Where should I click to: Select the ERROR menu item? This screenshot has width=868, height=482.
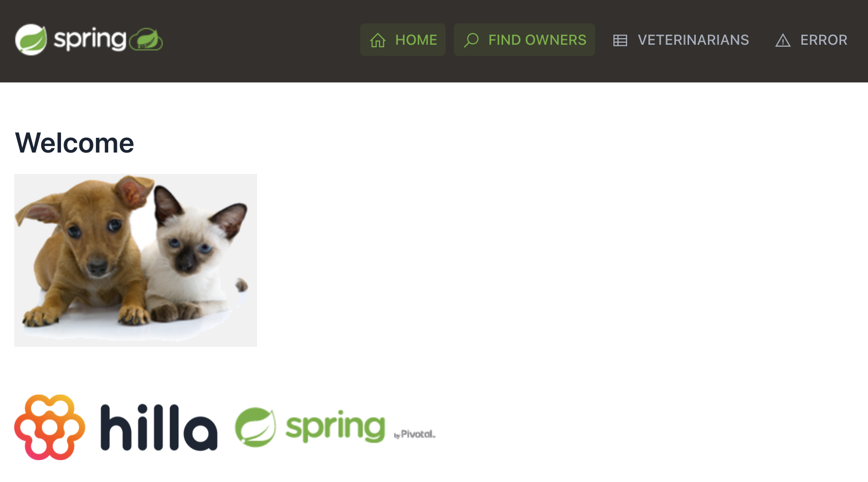pyautogui.click(x=811, y=40)
